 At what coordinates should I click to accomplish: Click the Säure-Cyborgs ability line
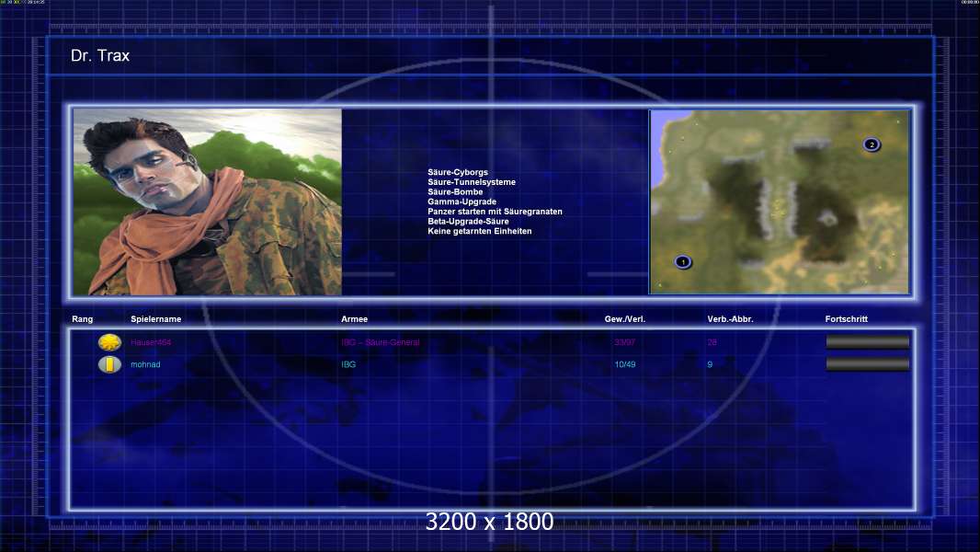tap(458, 172)
